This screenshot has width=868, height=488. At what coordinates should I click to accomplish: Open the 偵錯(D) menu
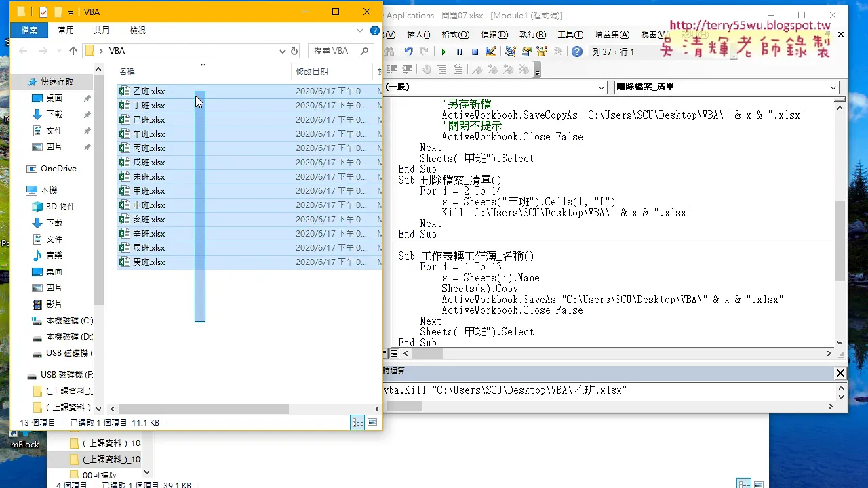click(x=494, y=35)
